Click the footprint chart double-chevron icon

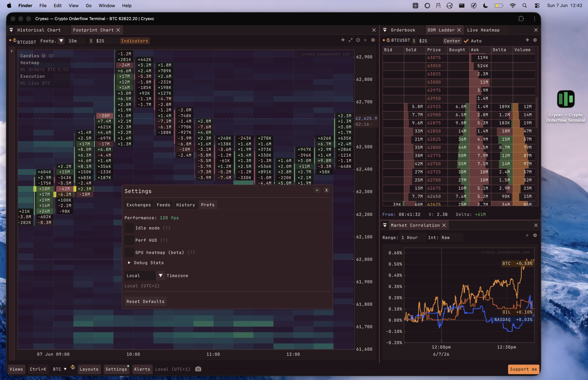[x=365, y=40]
